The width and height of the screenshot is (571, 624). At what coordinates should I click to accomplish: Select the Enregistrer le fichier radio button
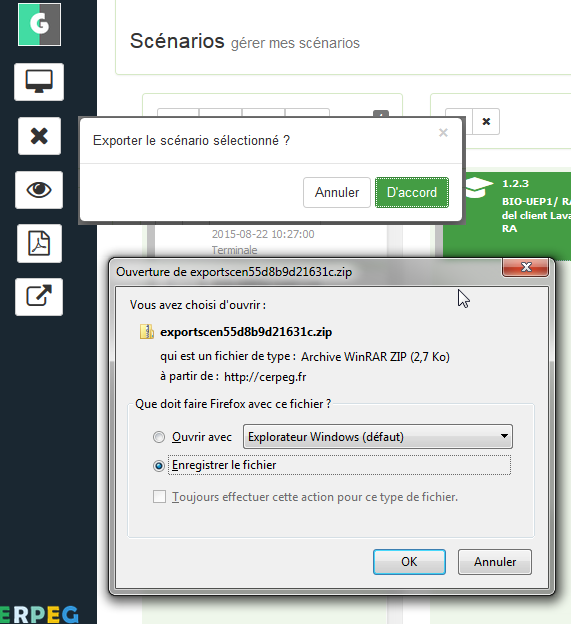pyautogui.click(x=159, y=466)
